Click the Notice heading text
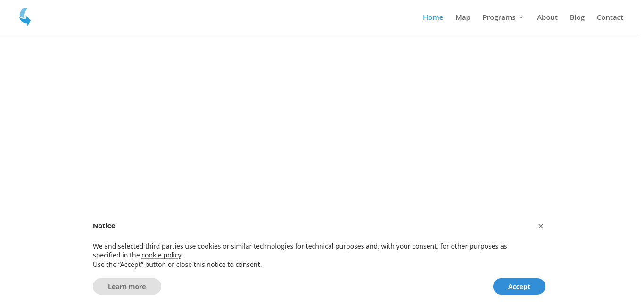The height and width of the screenshot is (307, 644). coord(104,226)
